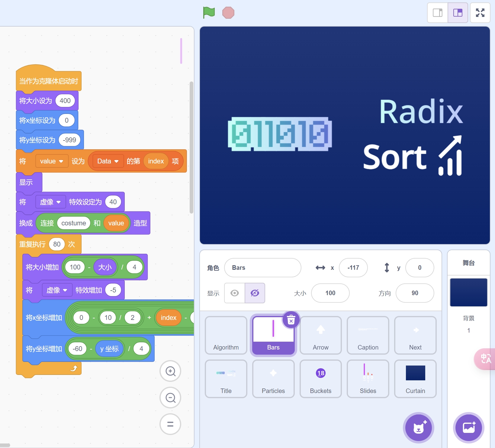The height and width of the screenshot is (448, 495).
Task: Enter fullscreen stage mode
Action: 480,13
